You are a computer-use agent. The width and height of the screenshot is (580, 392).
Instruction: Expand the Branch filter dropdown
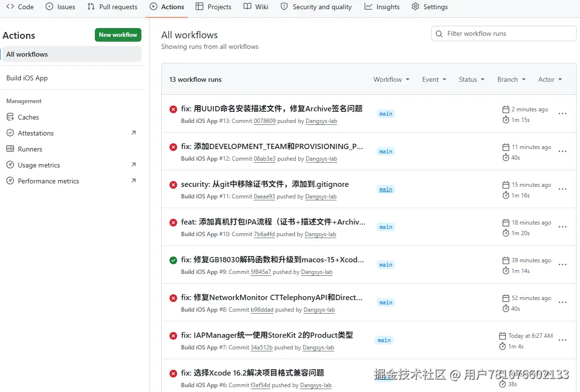511,79
